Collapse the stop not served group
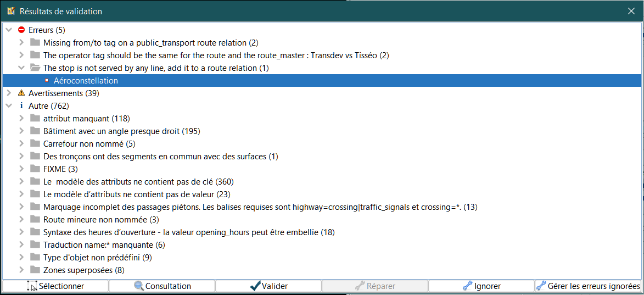The width and height of the screenshot is (644, 295). click(21, 68)
